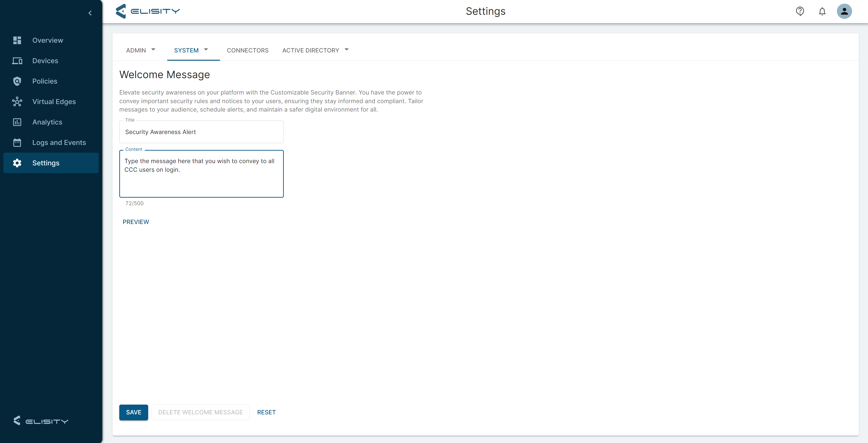Open the user profile avatar

pyautogui.click(x=844, y=11)
